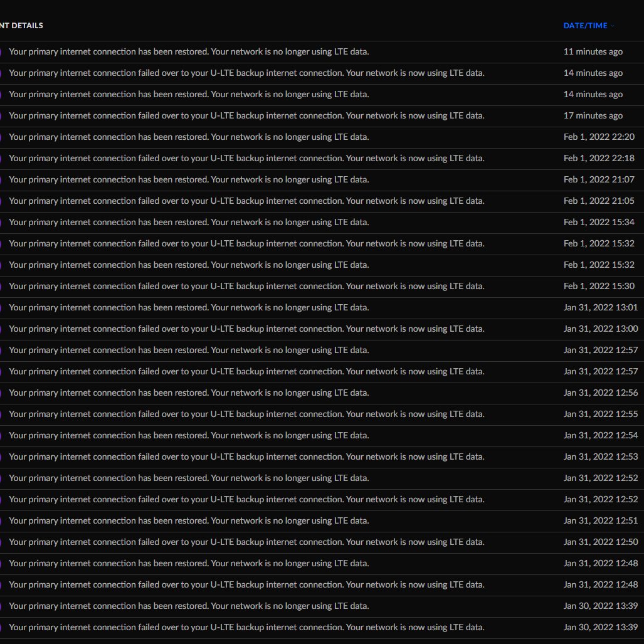Click the "Jan 31, 2022 12:55" timestamp
The image size is (644, 644).
(601, 415)
